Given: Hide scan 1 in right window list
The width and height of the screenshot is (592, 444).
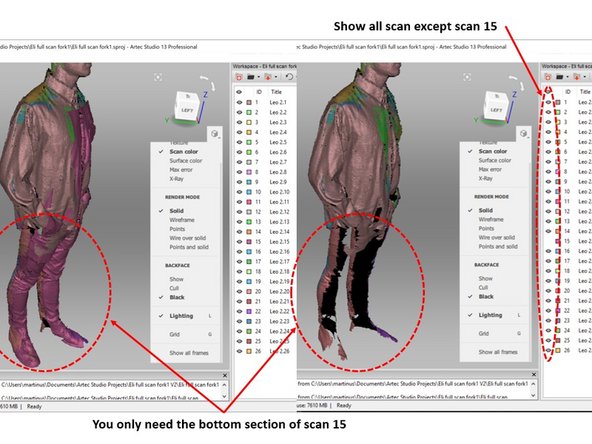Looking at the screenshot, I should click(548, 102).
